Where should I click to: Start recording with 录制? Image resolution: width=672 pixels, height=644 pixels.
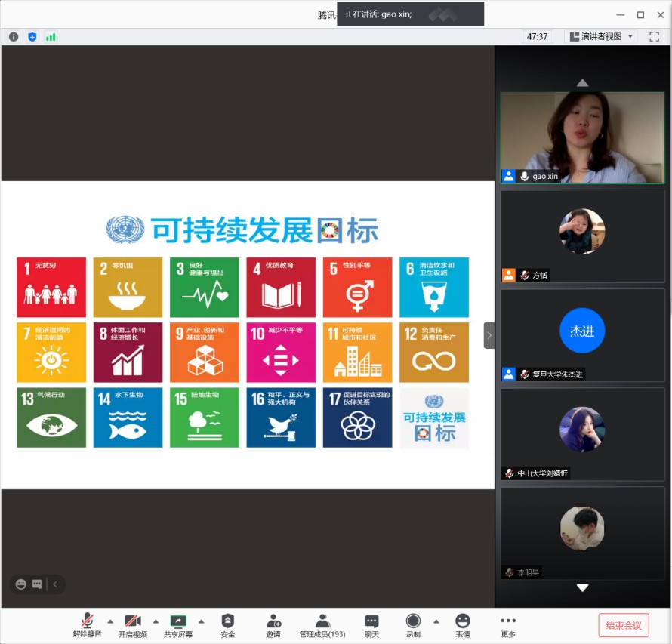click(x=413, y=626)
